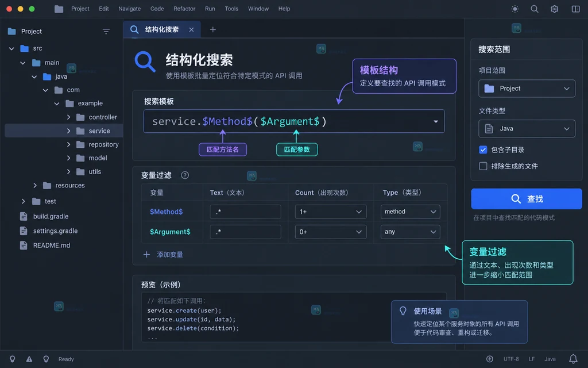Click the search template input field

(x=294, y=121)
